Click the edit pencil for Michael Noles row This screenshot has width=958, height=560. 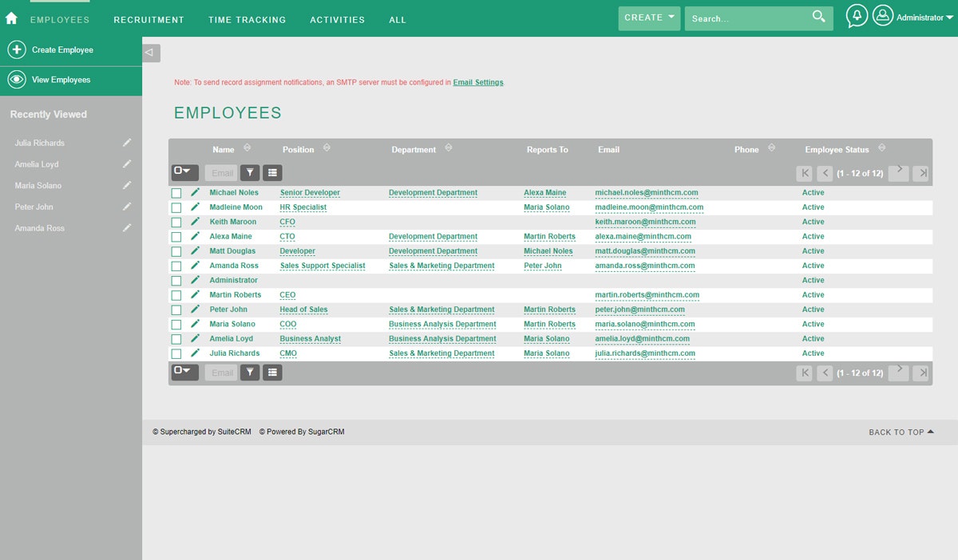(x=196, y=192)
